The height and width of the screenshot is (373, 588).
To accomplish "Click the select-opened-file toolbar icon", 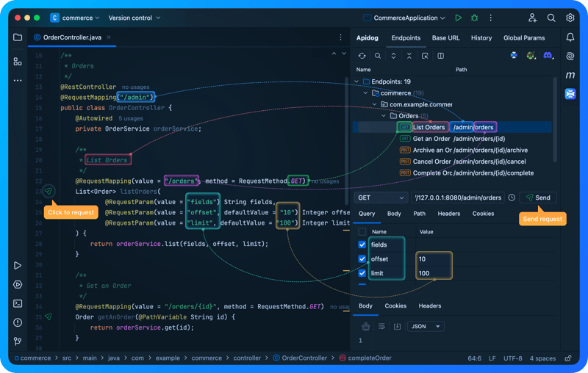I will tap(425, 55).
